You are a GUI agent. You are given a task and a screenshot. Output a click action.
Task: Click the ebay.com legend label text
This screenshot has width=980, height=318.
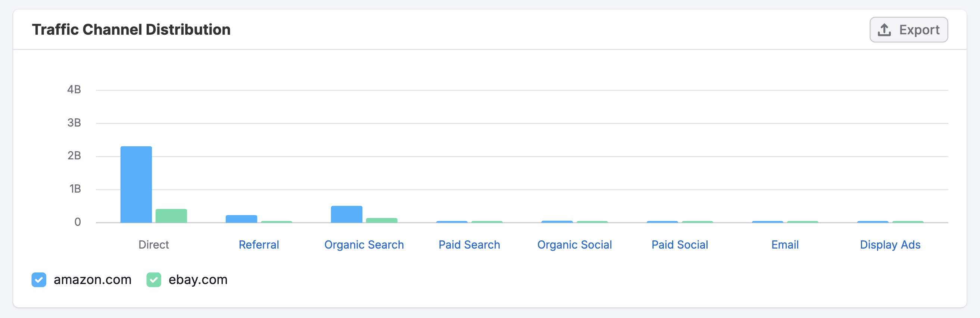click(198, 280)
